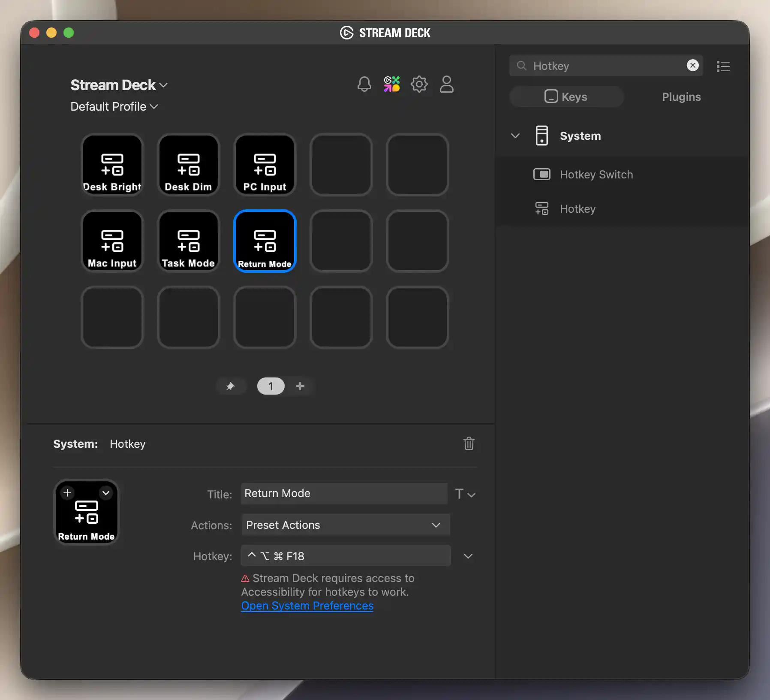The image size is (770, 700).
Task: Delete the action with trash icon
Action: click(x=469, y=444)
